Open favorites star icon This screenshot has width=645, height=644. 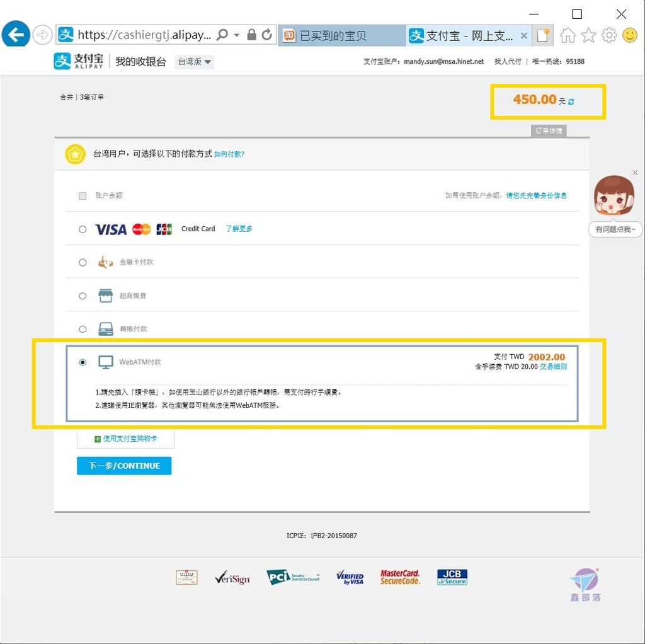pyautogui.click(x=589, y=35)
